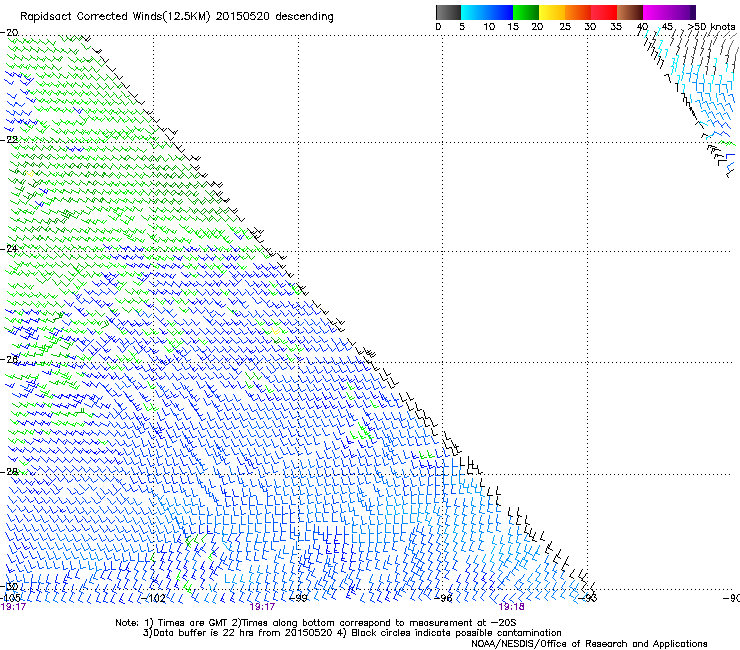
Task: Click the '-90' longitude axis label
Action: coord(731,598)
